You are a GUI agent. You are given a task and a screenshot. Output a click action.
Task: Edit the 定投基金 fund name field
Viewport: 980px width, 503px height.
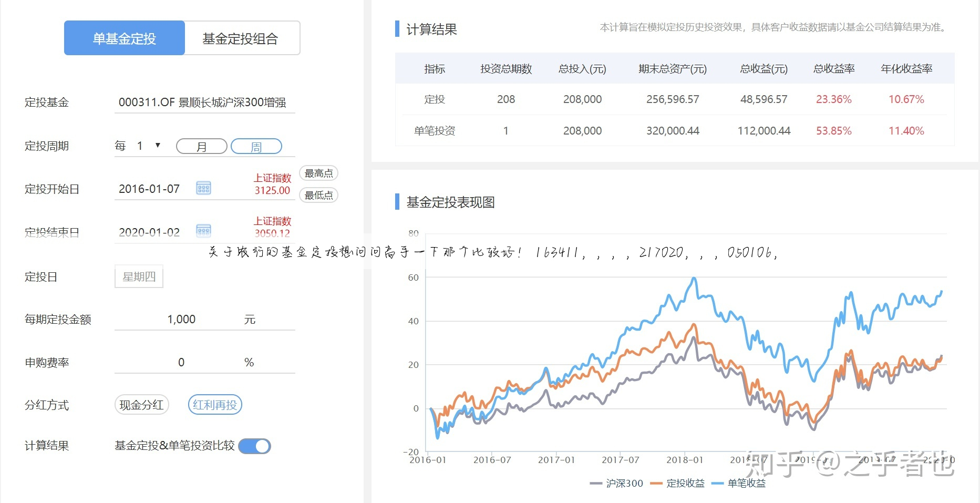[205, 102]
